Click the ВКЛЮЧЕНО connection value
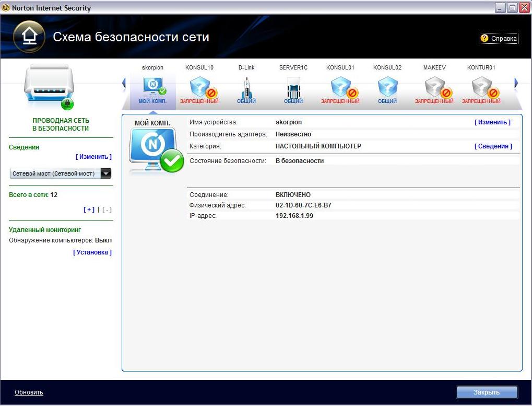The image size is (532, 406). 293,195
